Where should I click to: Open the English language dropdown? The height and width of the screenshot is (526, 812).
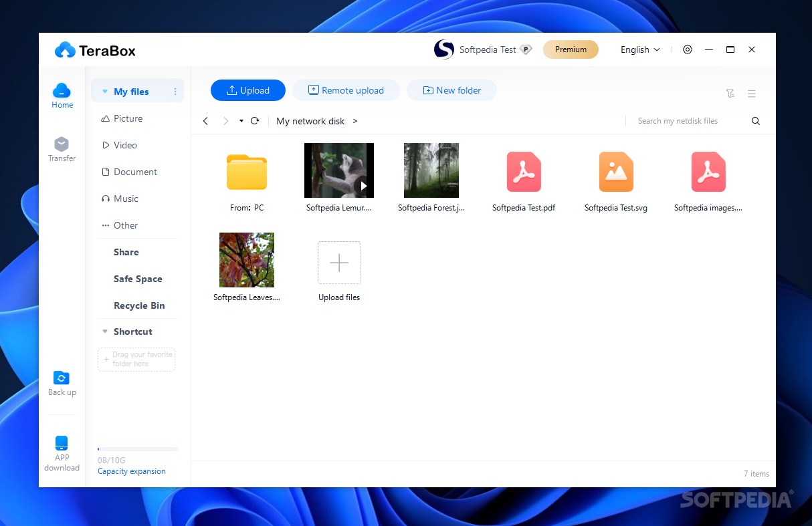coord(640,49)
